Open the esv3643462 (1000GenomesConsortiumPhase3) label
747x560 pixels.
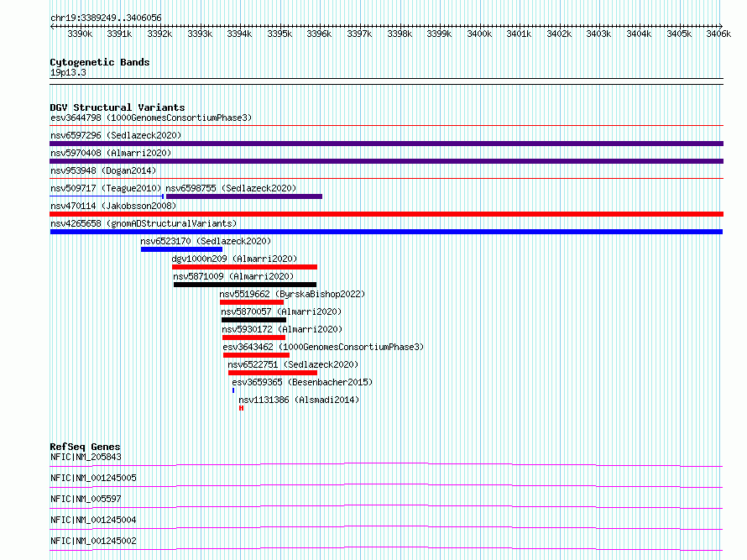(x=323, y=347)
